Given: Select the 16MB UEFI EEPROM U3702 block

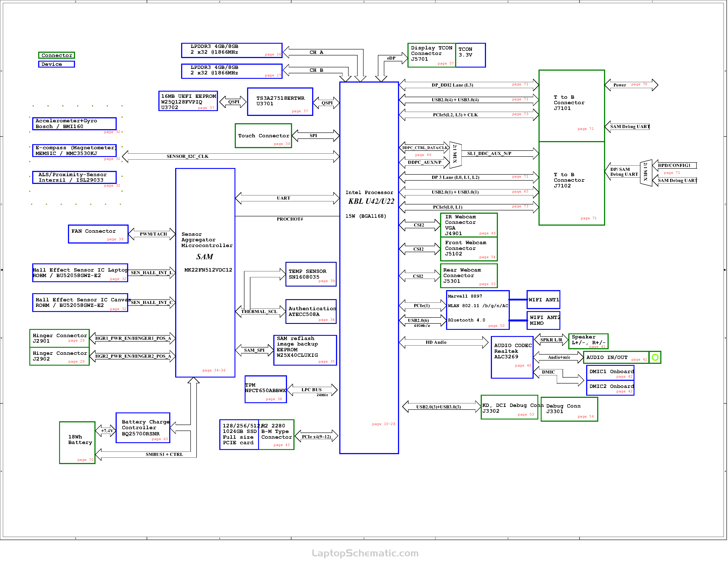Looking at the screenshot, I should point(188,101).
